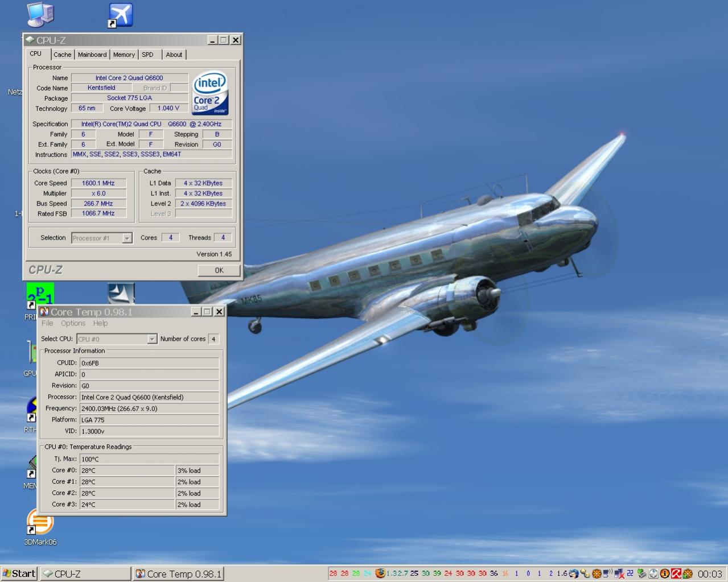Minimize the CPU-Z window

[212, 40]
